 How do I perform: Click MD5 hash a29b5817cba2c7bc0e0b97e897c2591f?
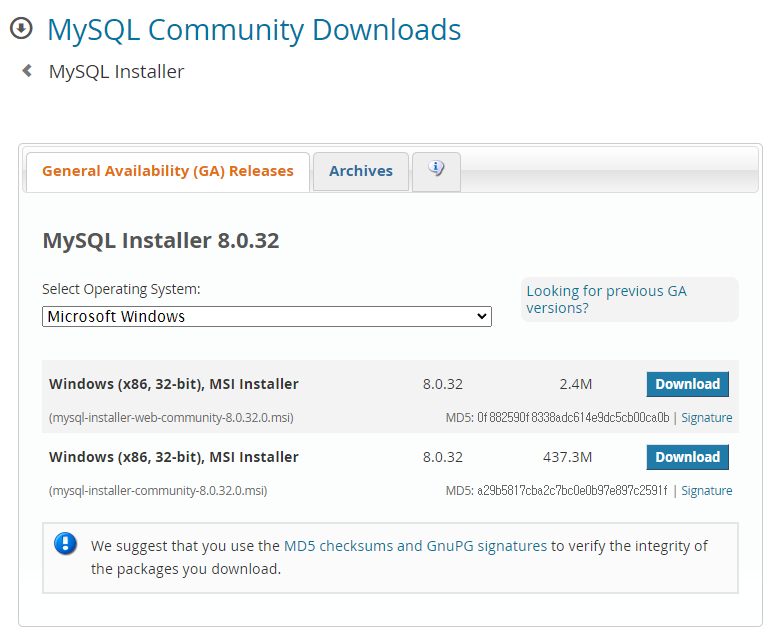(x=572, y=491)
